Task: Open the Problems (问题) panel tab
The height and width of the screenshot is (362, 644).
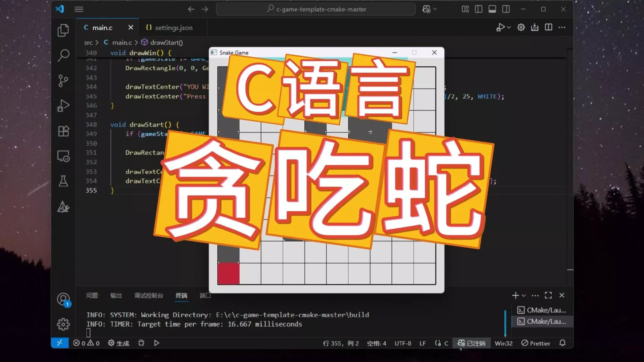Action: [92, 295]
